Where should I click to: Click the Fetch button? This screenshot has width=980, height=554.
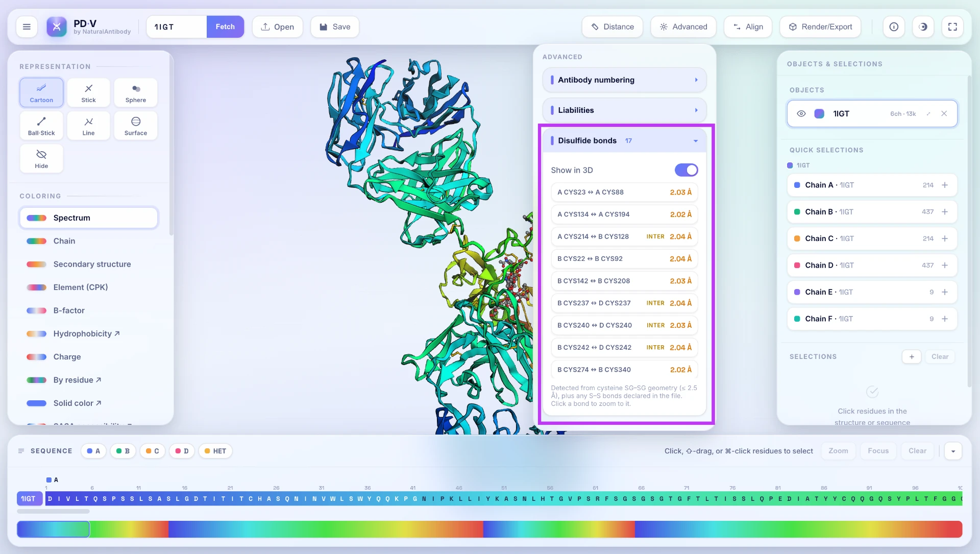pos(225,27)
